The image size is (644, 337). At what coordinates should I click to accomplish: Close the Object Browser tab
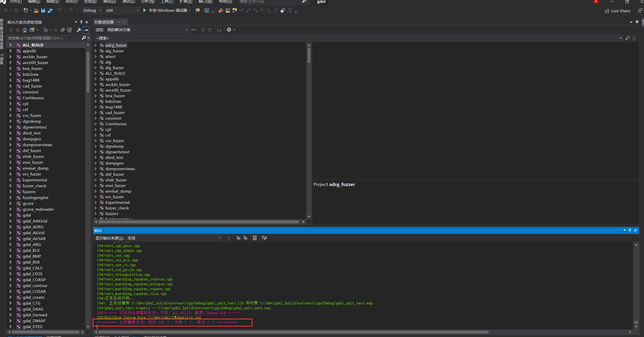[125, 22]
